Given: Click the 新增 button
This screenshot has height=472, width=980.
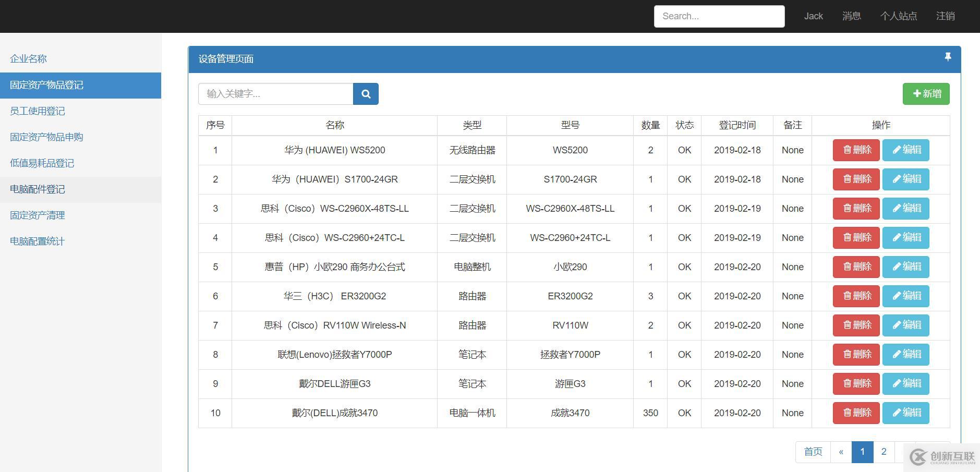Looking at the screenshot, I should (926, 93).
